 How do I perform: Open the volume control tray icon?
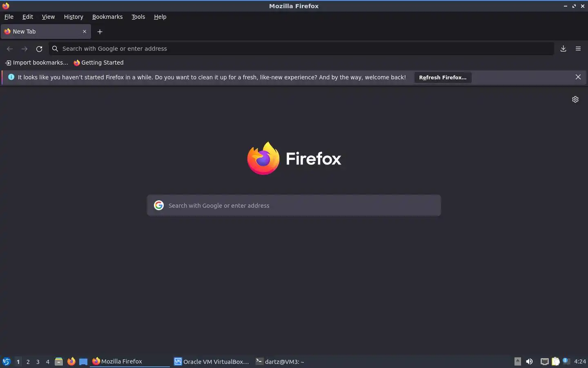pos(529,361)
